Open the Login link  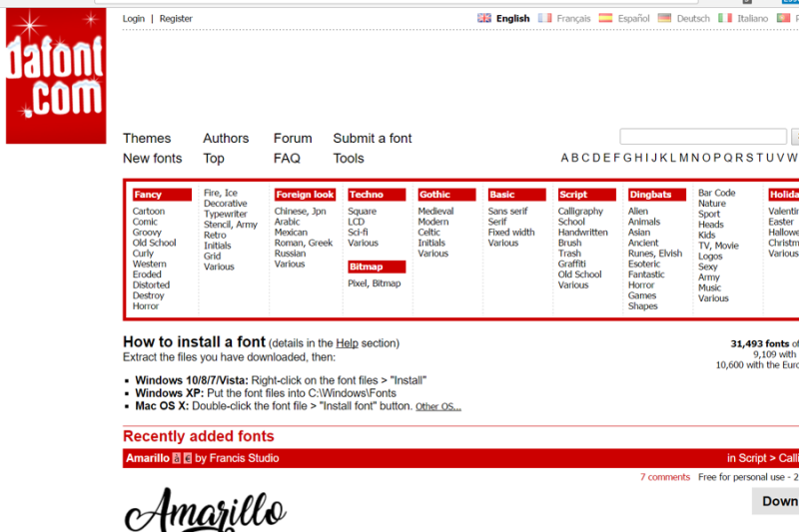tap(134, 18)
